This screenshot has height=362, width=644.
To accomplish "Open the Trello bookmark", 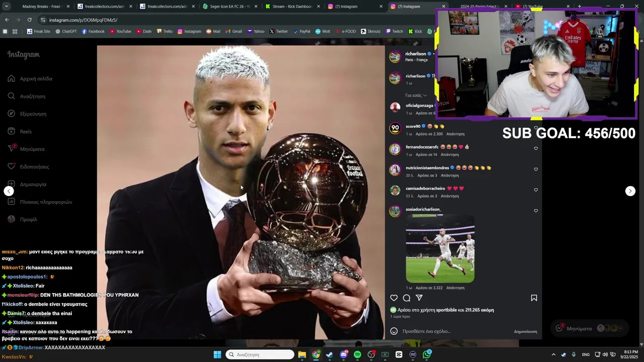I will click(x=165, y=31).
